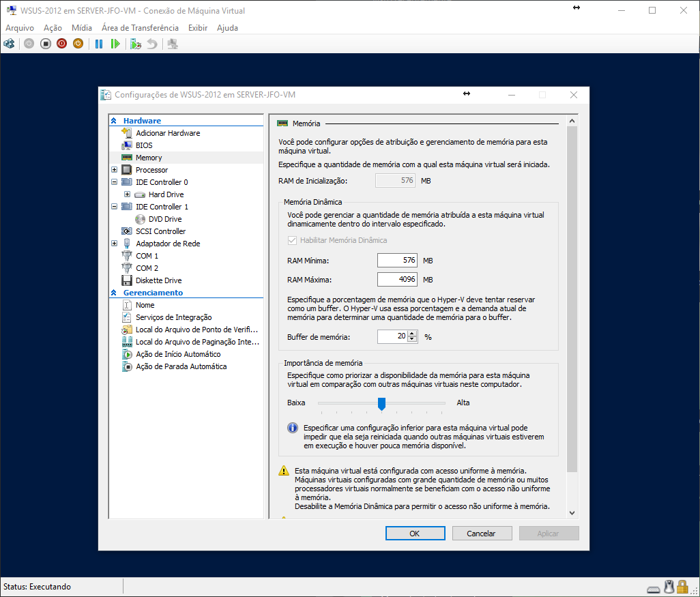The height and width of the screenshot is (597, 700).
Task: Click the COM 1 port icon
Action: click(x=127, y=256)
